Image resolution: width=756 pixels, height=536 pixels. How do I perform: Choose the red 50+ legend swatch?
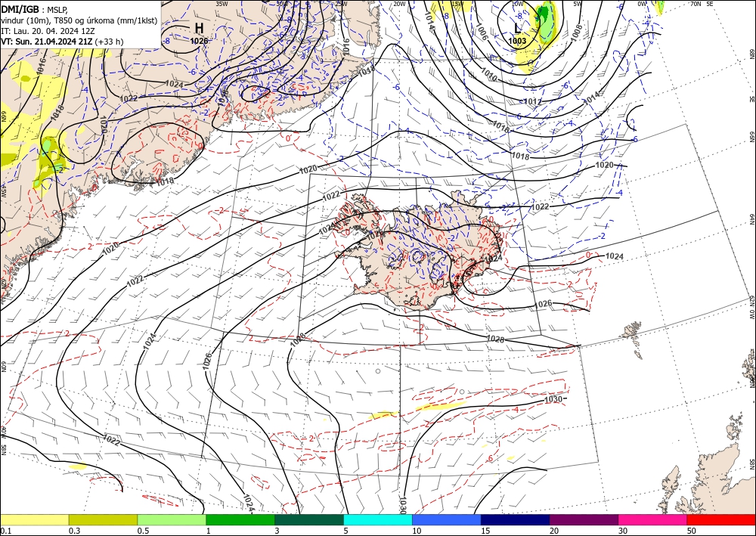721,519
